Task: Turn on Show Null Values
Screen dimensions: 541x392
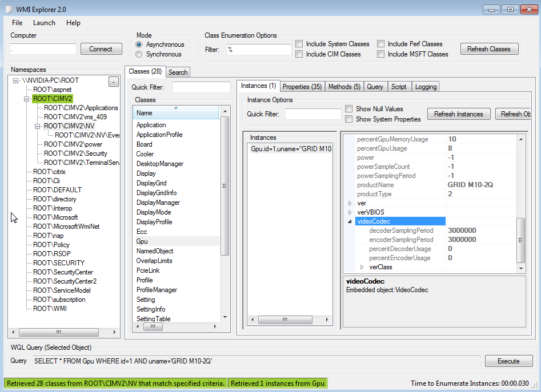Action: 348,109
